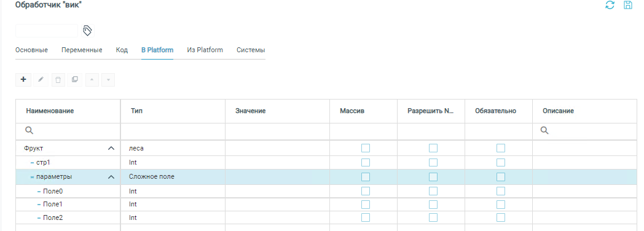Click the save diskette icon
Viewport: 644px width, 231px height.
(628, 6)
